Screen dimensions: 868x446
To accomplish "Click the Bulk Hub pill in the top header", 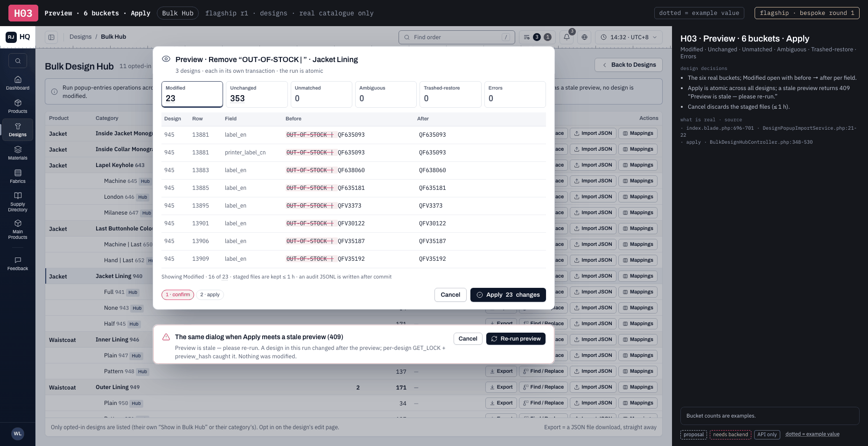I will coord(178,13).
